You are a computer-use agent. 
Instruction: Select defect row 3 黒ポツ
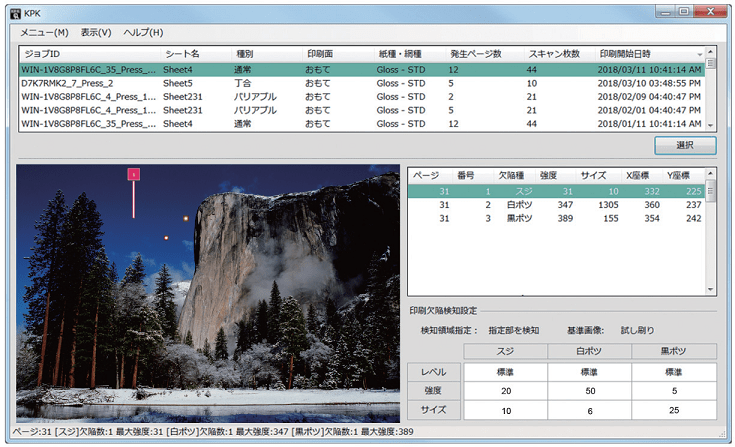(x=556, y=218)
